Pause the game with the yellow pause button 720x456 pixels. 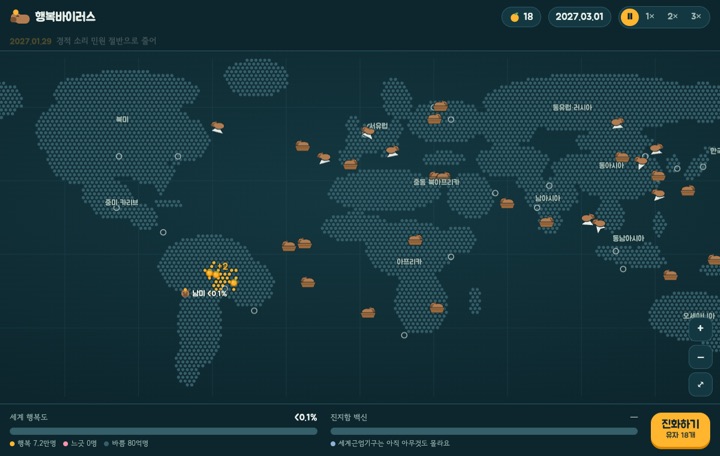(630, 17)
